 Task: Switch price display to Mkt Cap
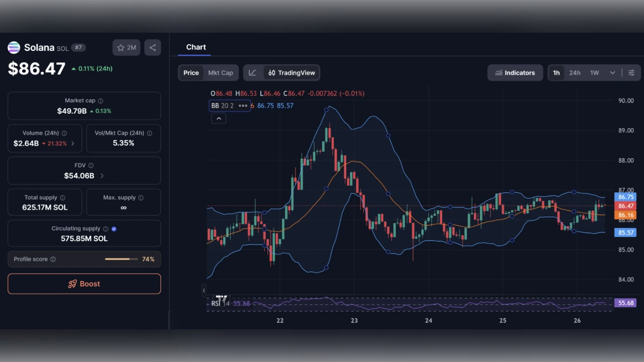click(220, 72)
